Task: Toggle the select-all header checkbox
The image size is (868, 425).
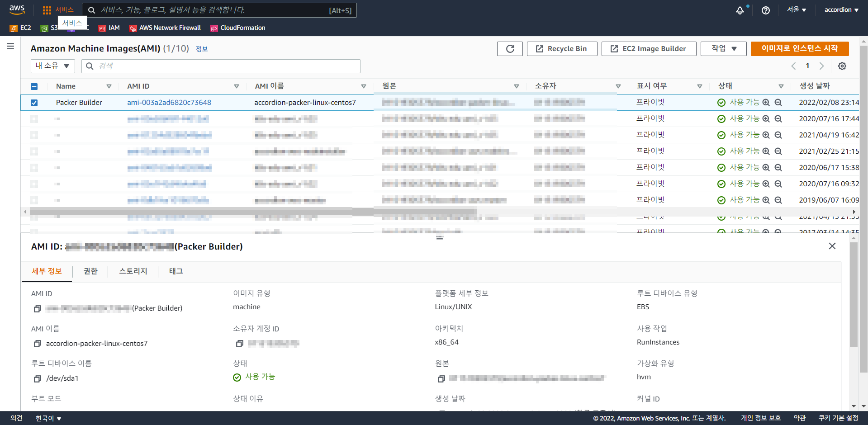Action: pyautogui.click(x=34, y=86)
